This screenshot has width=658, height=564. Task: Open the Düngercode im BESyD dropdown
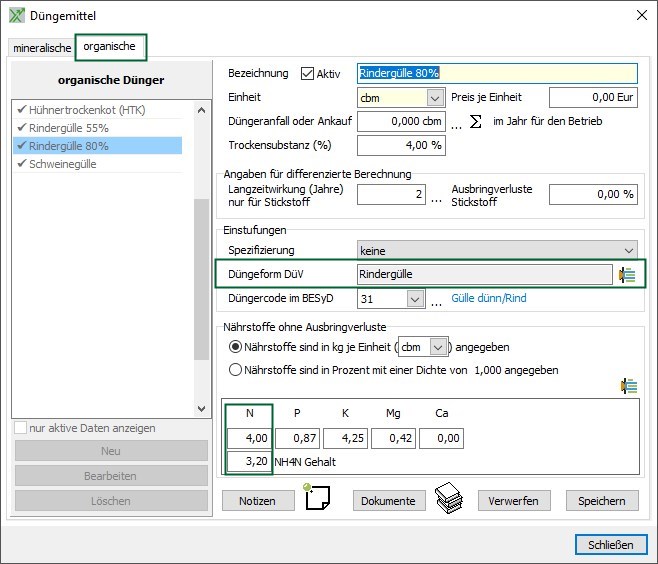(415, 299)
